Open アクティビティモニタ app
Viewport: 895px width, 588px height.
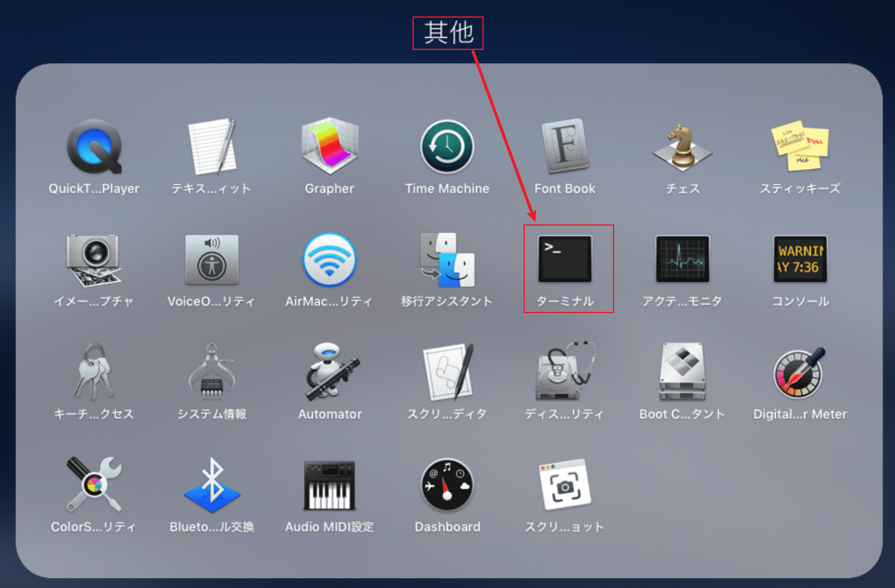coord(682,259)
